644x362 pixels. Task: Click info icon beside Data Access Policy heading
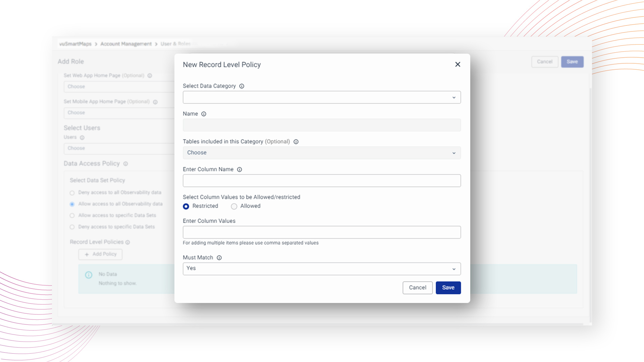pyautogui.click(x=125, y=164)
